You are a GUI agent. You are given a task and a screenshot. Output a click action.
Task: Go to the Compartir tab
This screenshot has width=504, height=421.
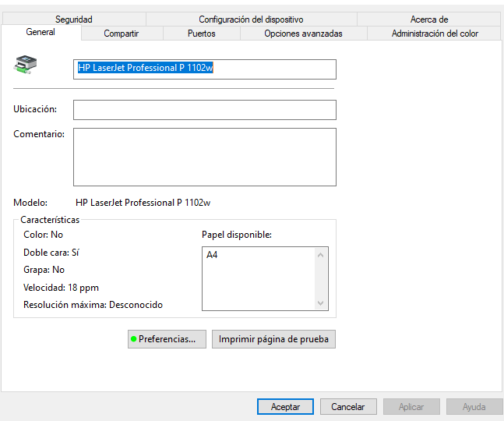point(122,34)
